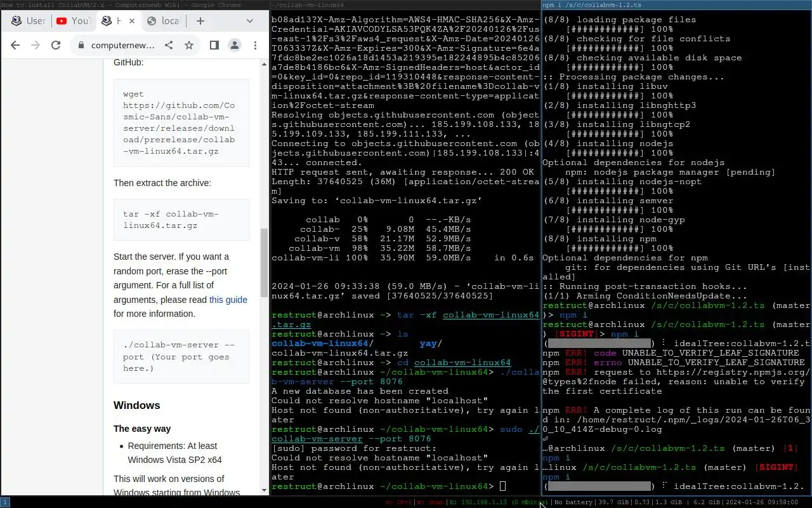The width and height of the screenshot is (812, 508).
Task: Click 'Then extract the archive:' text
Action: (x=162, y=183)
